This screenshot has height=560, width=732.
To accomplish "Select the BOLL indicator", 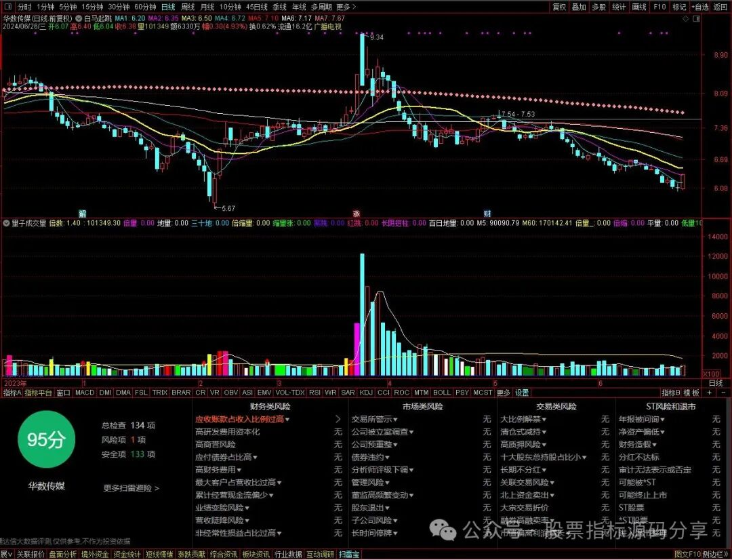I will [442, 393].
